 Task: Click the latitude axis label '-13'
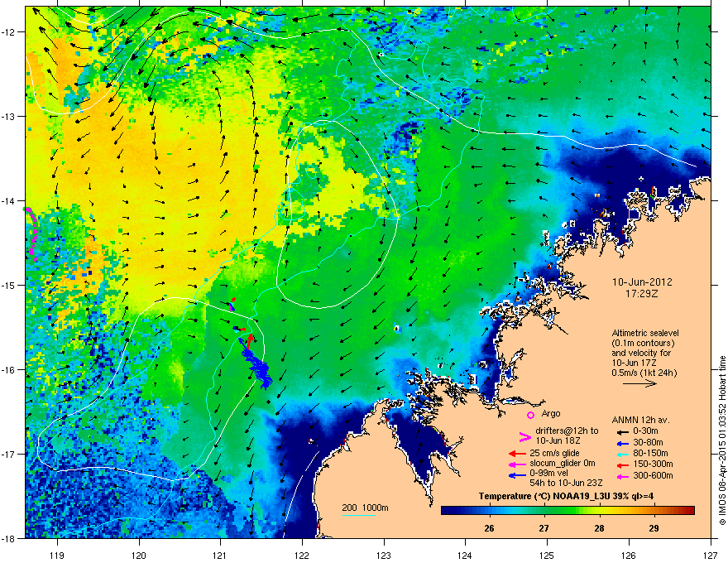pos(8,116)
